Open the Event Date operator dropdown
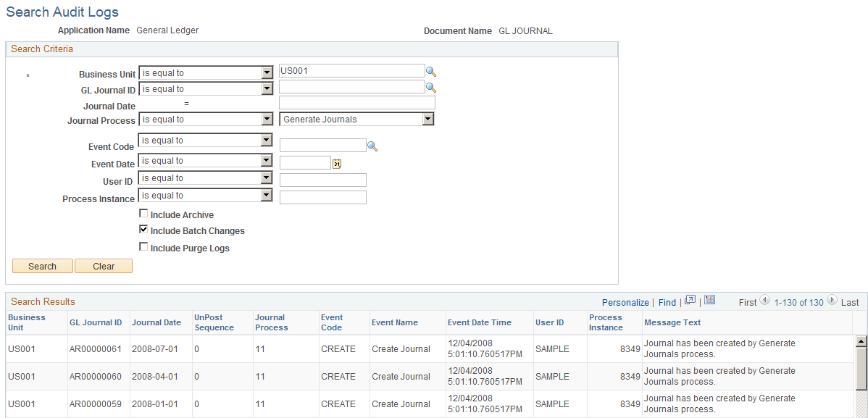 266,160
